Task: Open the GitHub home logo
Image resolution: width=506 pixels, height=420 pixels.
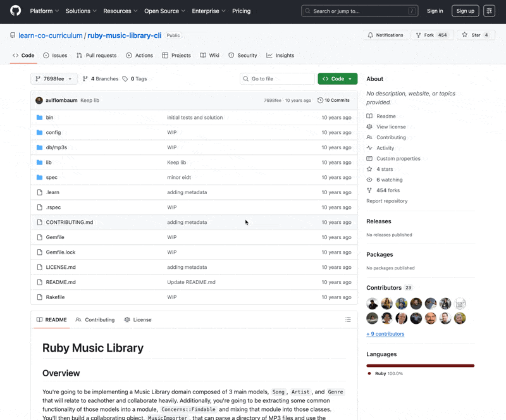Action: tap(15, 11)
